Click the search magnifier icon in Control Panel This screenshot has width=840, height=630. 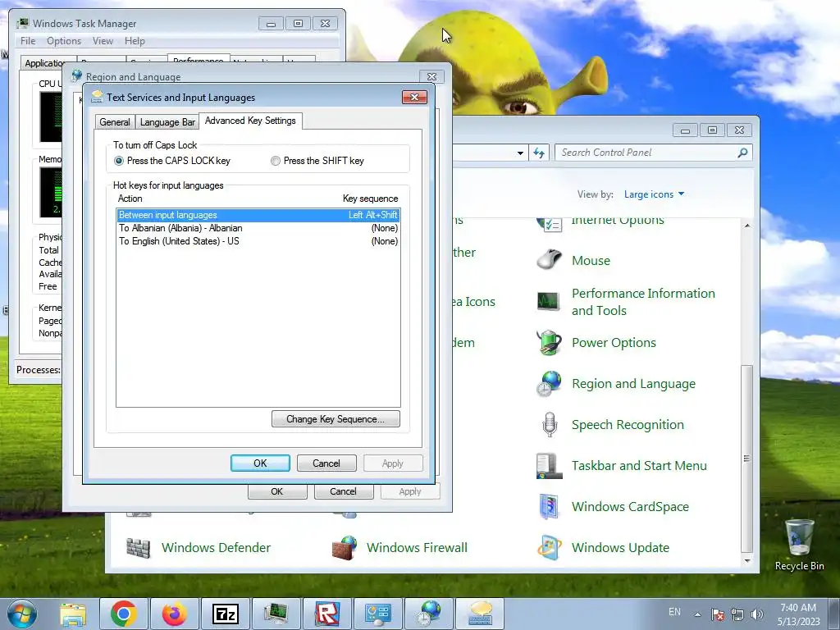742,153
